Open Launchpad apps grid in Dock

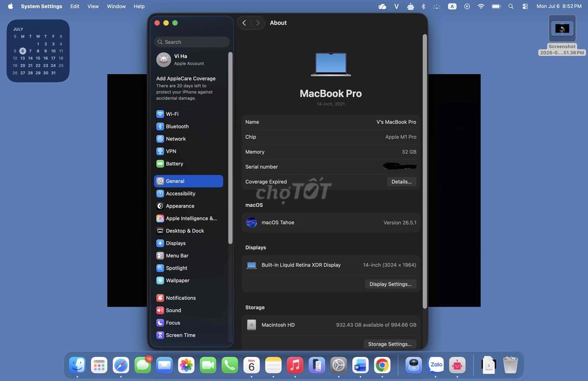(x=99, y=365)
